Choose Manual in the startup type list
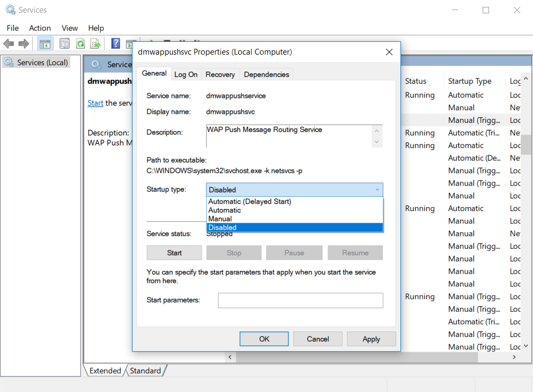533x392 pixels. [294, 219]
